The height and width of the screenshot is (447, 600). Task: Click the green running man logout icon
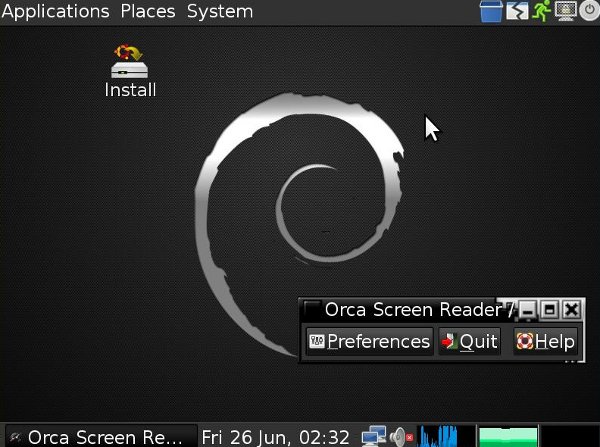click(541, 11)
